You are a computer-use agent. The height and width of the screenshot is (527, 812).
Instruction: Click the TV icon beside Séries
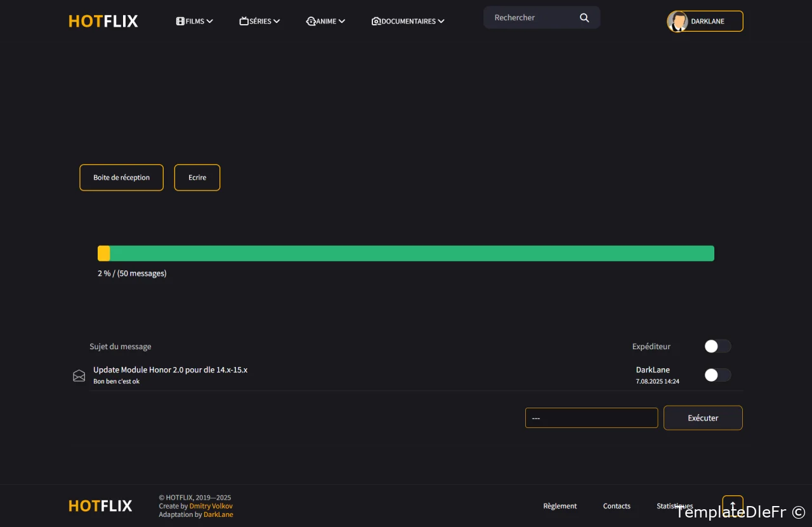tap(244, 21)
